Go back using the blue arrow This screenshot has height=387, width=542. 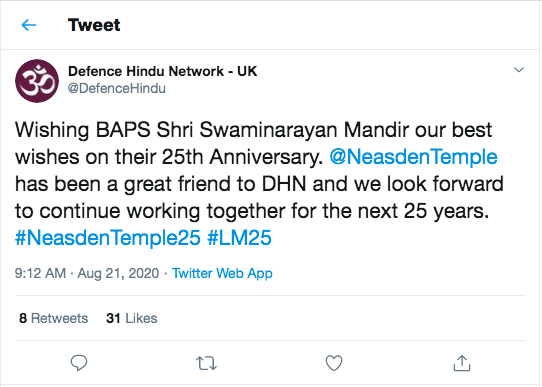(x=29, y=25)
